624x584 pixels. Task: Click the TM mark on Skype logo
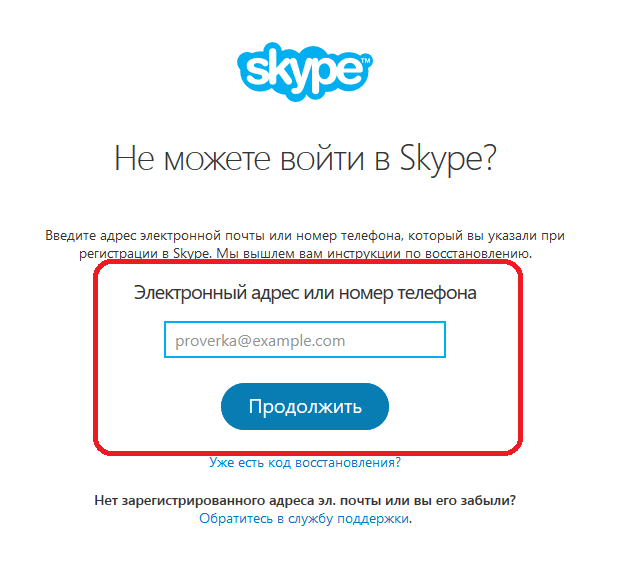coord(366,61)
